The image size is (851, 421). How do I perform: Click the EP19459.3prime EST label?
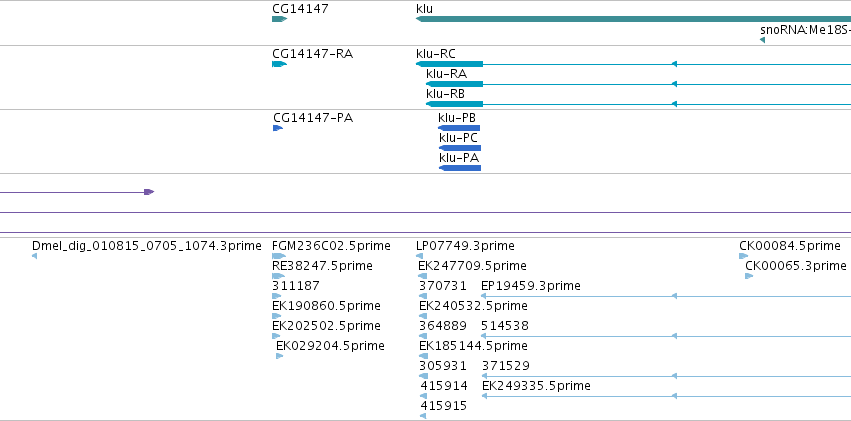[531, 286]
